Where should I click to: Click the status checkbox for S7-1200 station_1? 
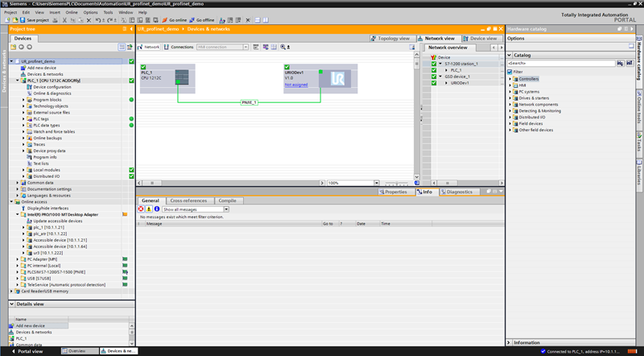tap(433, 64)
